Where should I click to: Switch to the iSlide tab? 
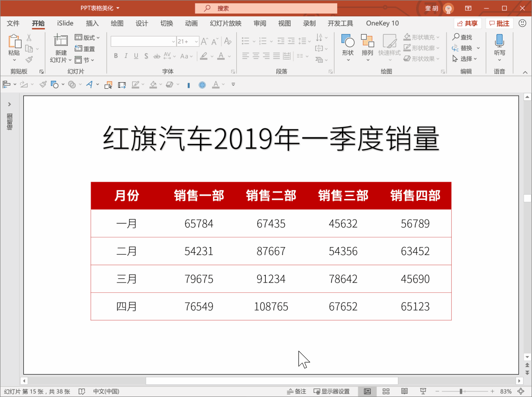click(x=65, y=23)
